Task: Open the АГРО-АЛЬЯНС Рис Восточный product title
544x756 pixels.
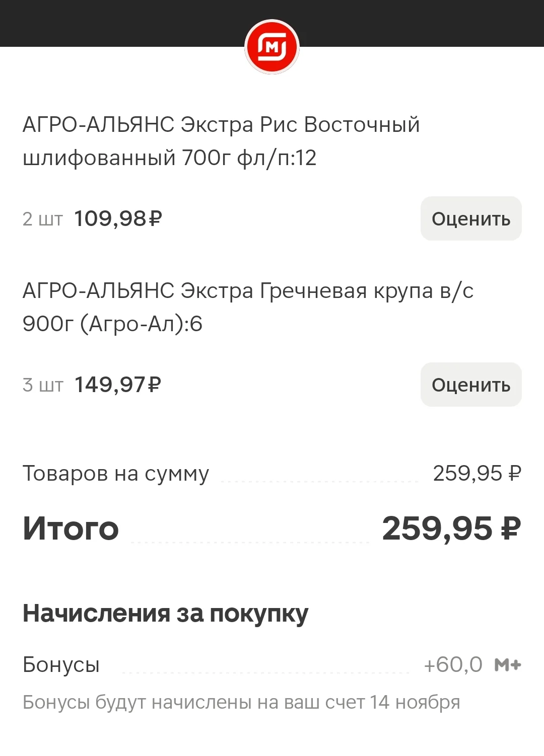Action: (x=221, y=141)
